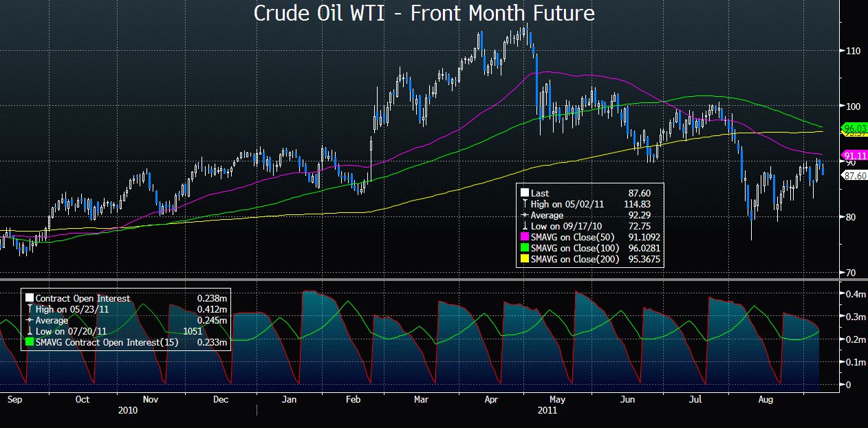Select the Contract Open Interest legend marker
The width and height of the screenshot is (868, 428).
[30, 299]
